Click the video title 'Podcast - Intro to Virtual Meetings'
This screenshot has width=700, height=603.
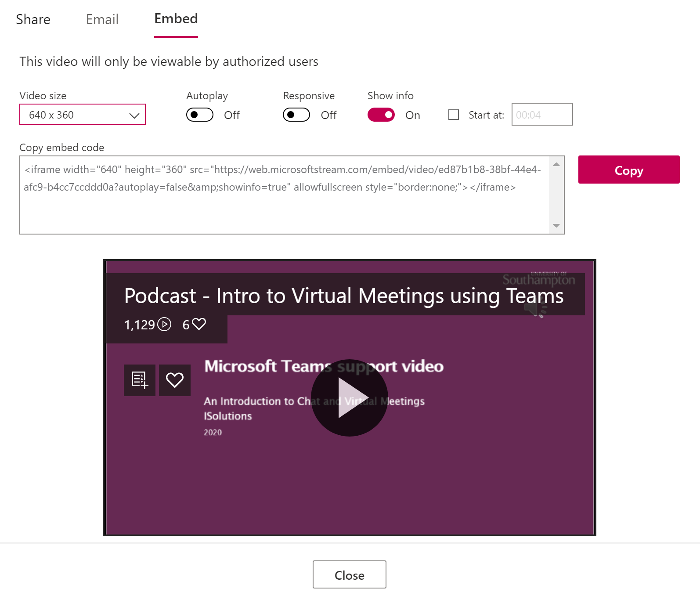pos(343,296)
